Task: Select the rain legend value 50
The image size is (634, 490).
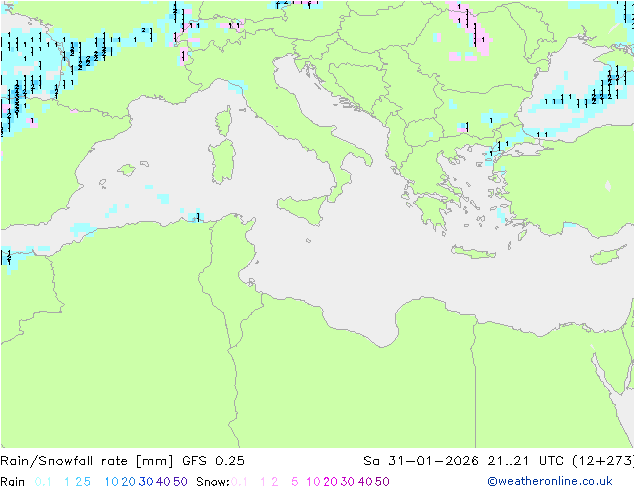Action: [180, 482]
